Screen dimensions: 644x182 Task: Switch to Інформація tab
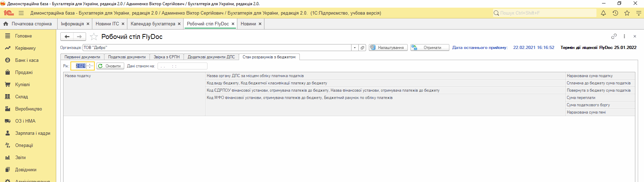point(72,24)
